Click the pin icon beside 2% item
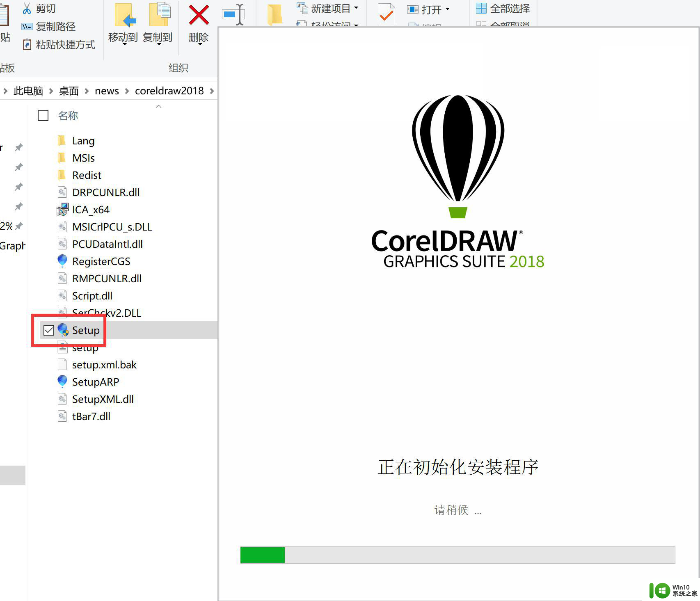Screen dimensions: 700x601 [19, 226]
